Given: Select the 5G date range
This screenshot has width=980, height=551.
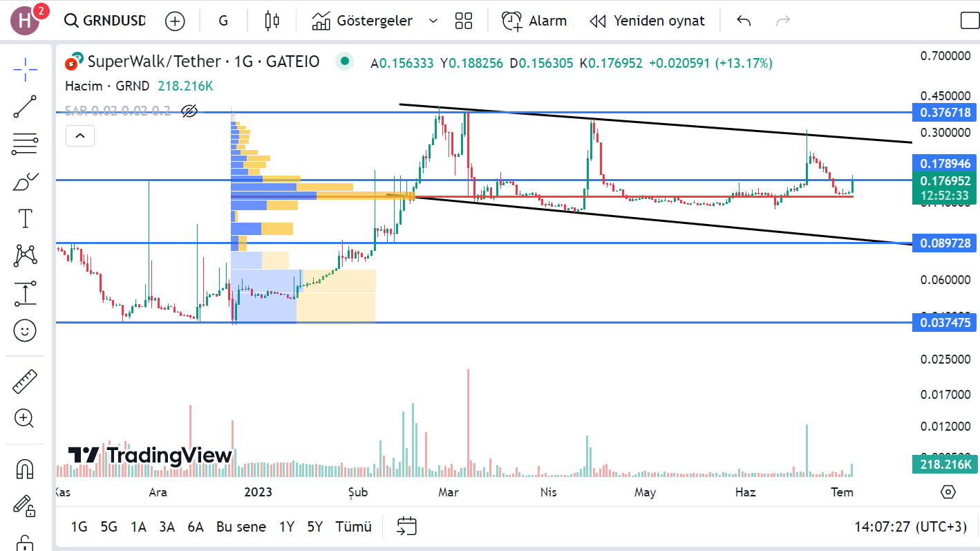Looking at the screenshot, I should click(x=109, y=527).
